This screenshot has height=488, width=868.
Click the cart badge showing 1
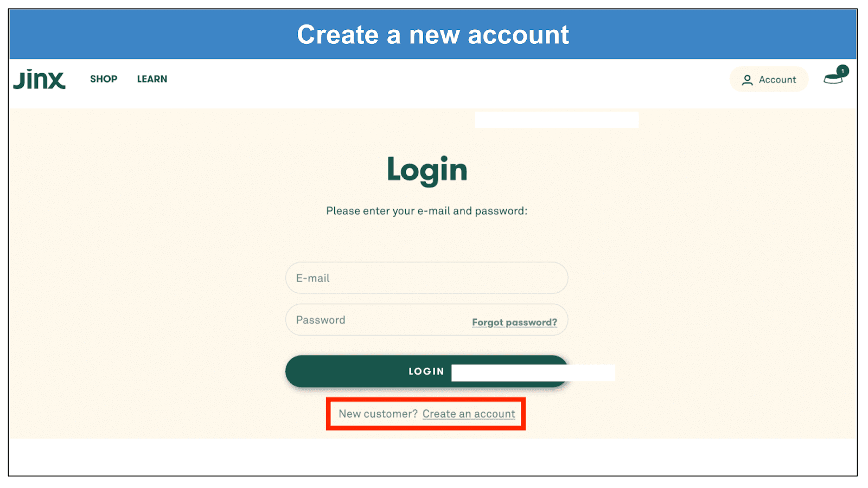coord(843,70)
